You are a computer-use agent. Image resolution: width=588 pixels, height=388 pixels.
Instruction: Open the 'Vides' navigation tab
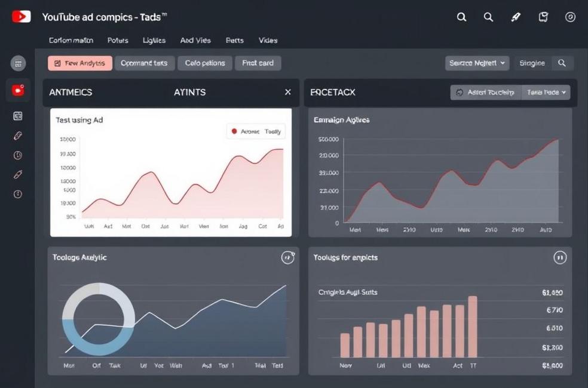(x=268, y=41)
